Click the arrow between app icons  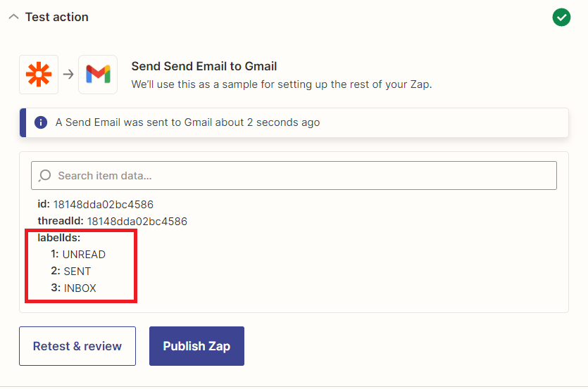[x=68, y=74]
